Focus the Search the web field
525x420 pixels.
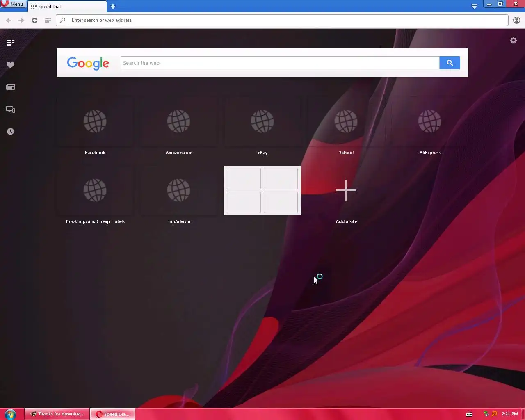[280, 63]
